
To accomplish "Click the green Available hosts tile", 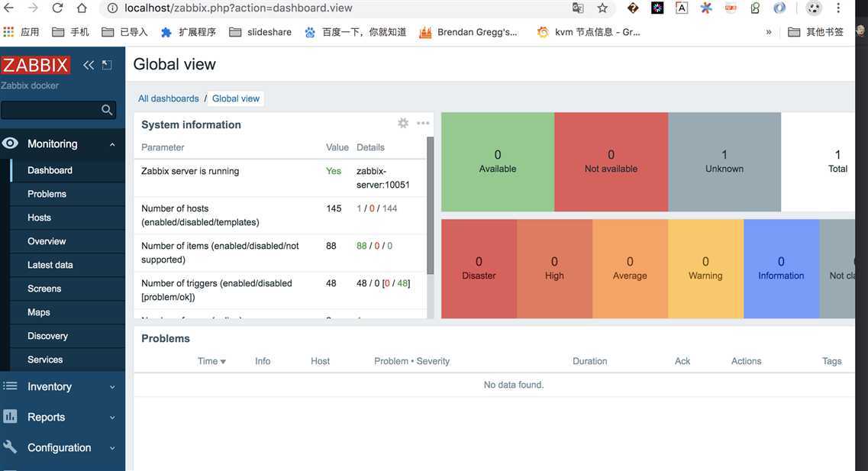I will (498, 162).
